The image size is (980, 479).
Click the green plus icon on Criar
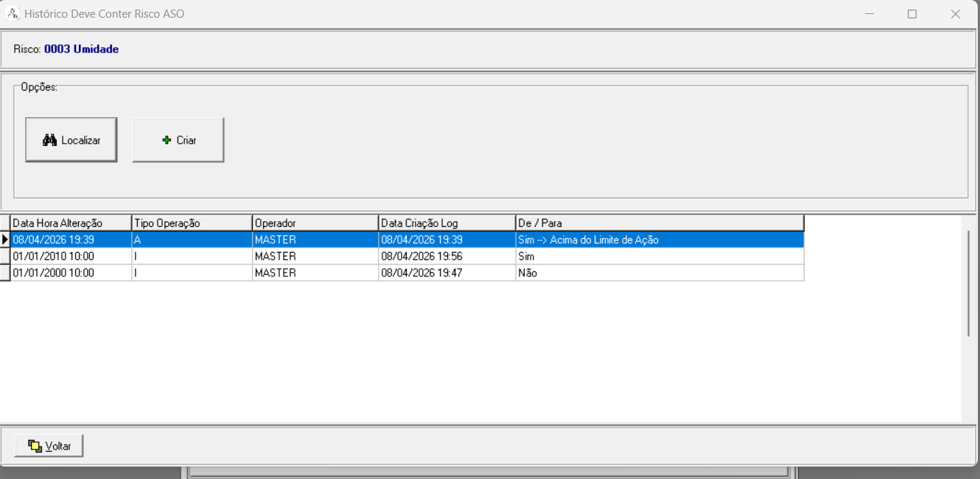[x=167, y=140]
